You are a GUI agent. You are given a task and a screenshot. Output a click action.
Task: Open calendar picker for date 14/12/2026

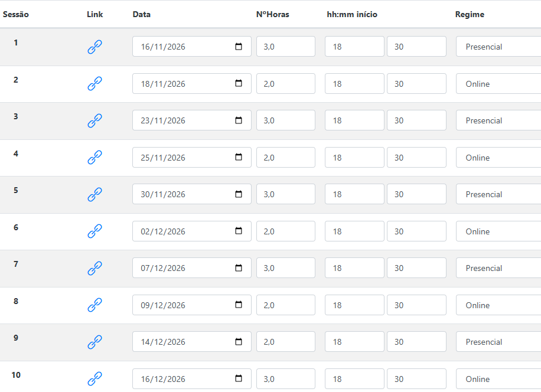pyautogui.click(x=239, y=342)
